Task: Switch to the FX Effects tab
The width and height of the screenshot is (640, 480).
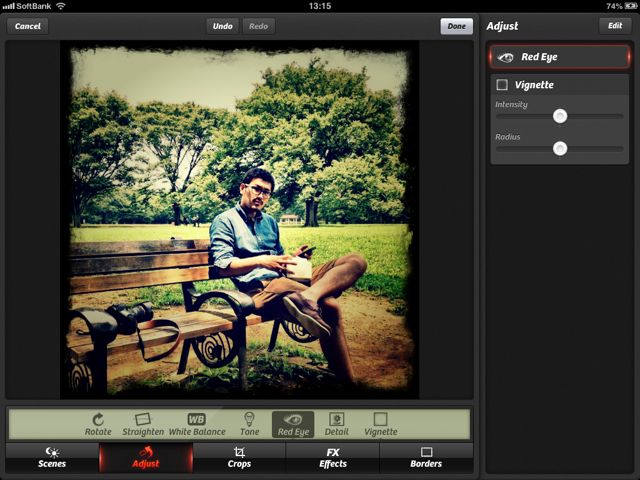Action: [x=333, y=458]
